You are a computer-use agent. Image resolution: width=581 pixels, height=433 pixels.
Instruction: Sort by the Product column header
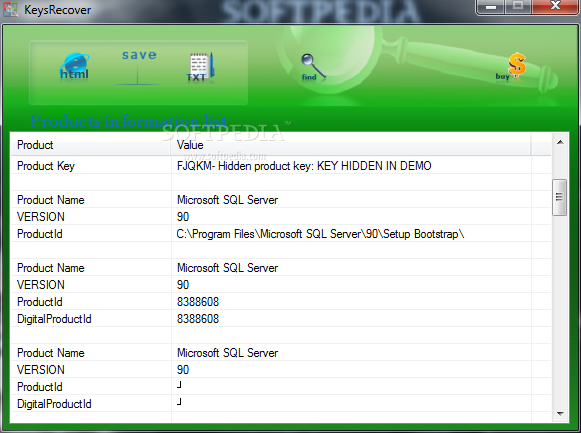click(x=90, y=145)
